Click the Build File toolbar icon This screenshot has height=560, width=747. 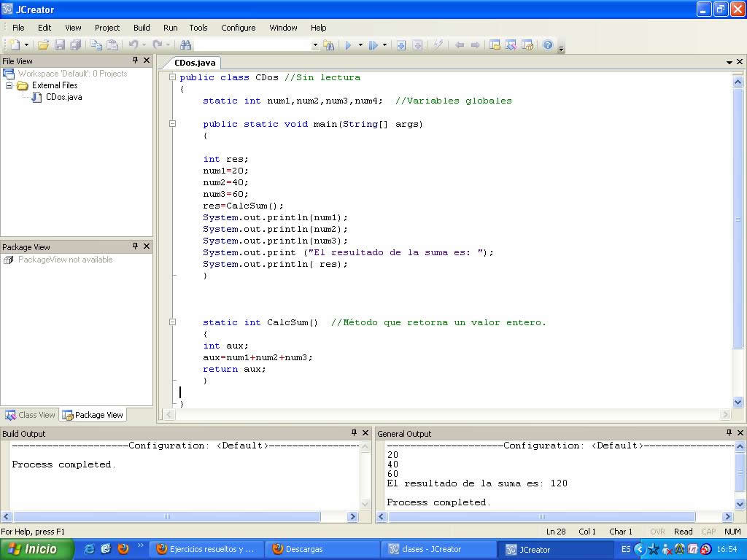pyautogui.click(x=417, y=45)
